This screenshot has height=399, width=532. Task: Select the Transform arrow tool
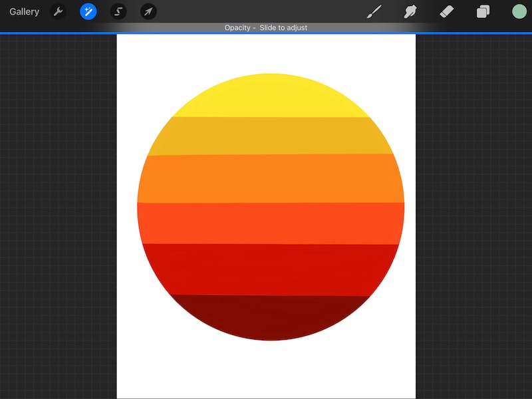[x=148, y=11]
